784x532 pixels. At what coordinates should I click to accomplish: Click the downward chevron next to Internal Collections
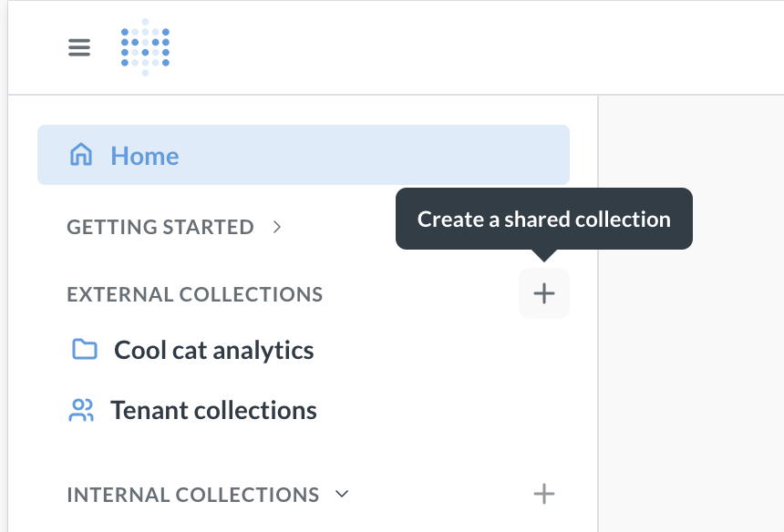point(342,494)
